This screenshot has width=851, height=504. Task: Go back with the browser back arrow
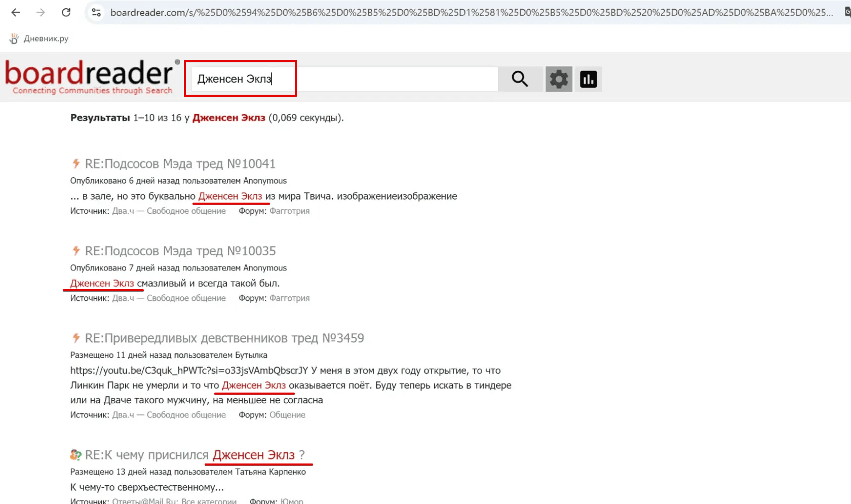point(16,13)
